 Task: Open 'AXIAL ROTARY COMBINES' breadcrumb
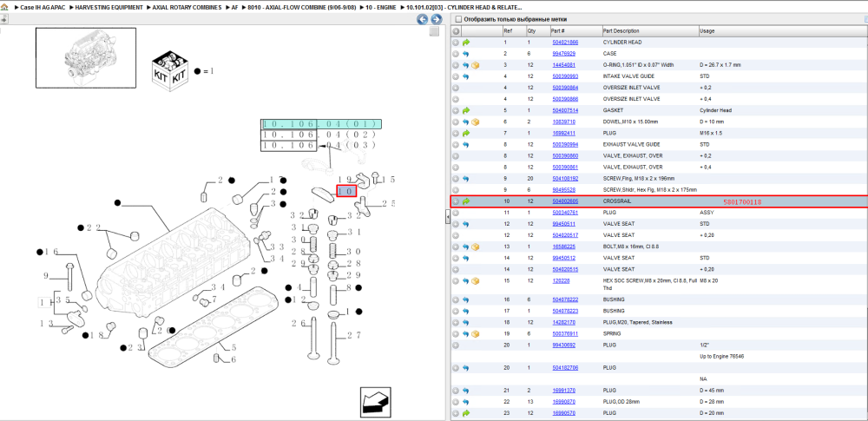click(187, 8)
